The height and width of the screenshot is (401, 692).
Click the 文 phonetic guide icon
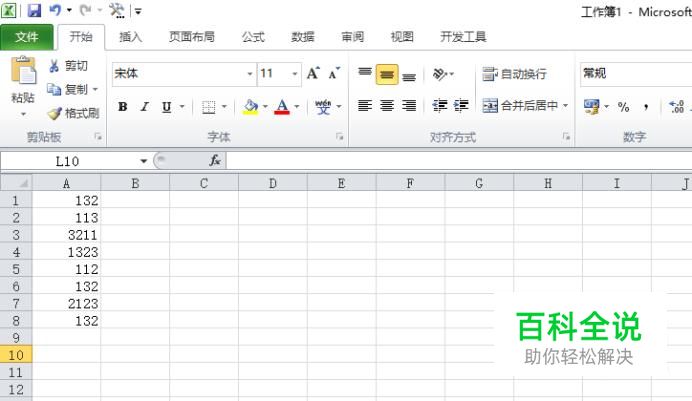[323, 107]
